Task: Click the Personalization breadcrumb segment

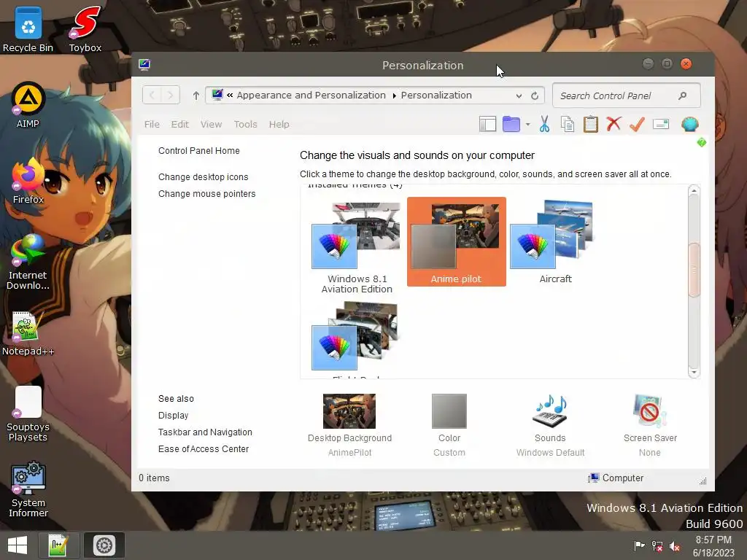Action: coord(436,96)
